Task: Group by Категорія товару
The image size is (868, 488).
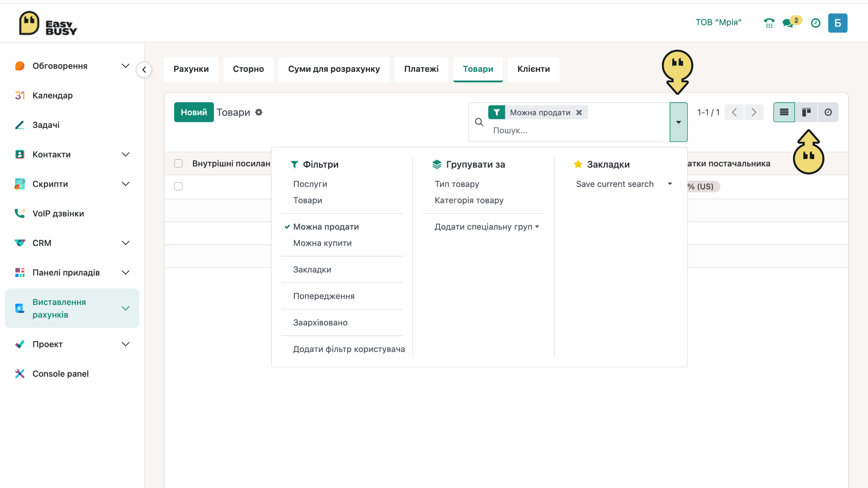Action: pyautogui.click(x=469, y=200)
